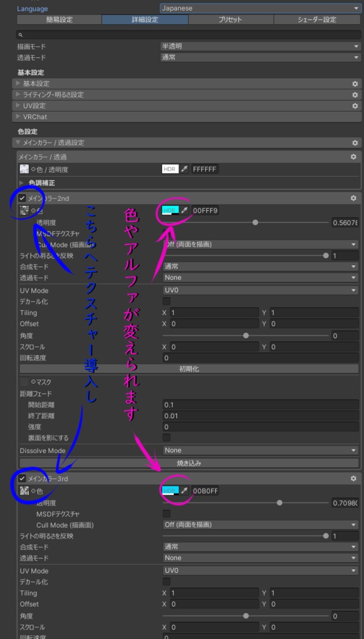Pick color with eyedropper next to 00B0FF
Image resolution: width=364 pixels, height=639 pixels.
[185, 490]
